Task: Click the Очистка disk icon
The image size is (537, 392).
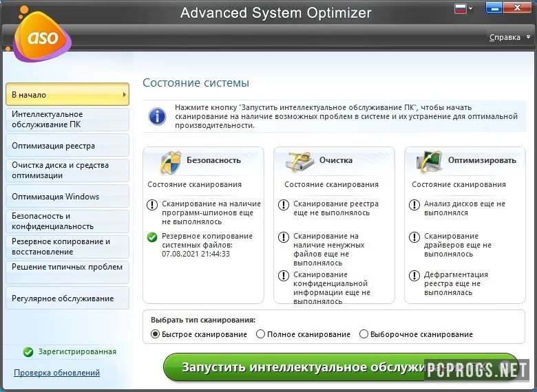Action: click(x=300, y=162)
